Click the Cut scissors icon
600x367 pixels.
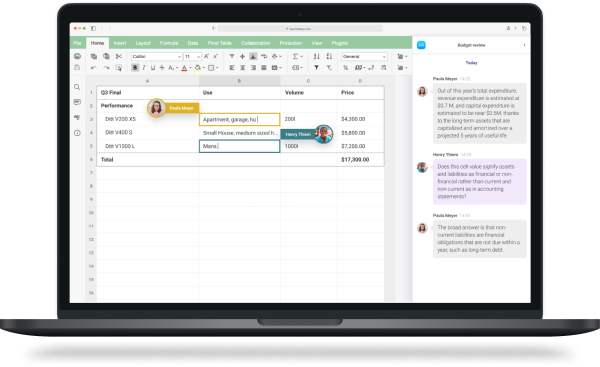tap(119, 56)
